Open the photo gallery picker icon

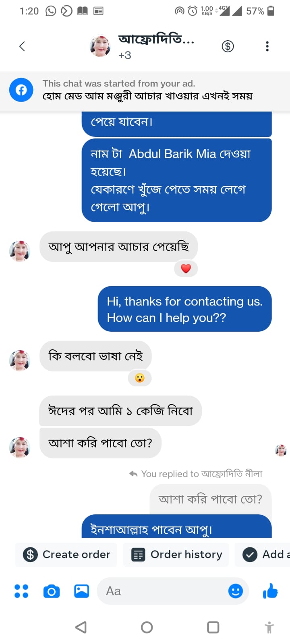pos(81,591)
